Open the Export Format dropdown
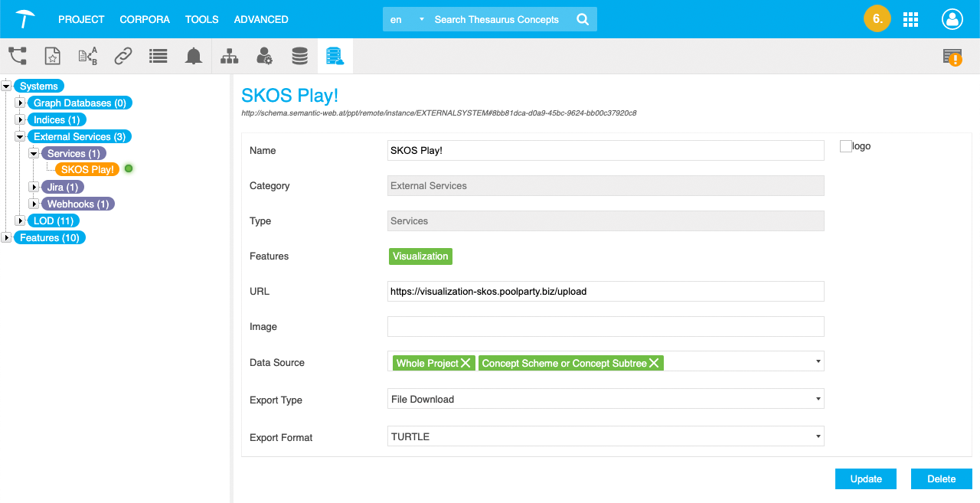Screen dimensions: 980x503 (x=606, y=437)
